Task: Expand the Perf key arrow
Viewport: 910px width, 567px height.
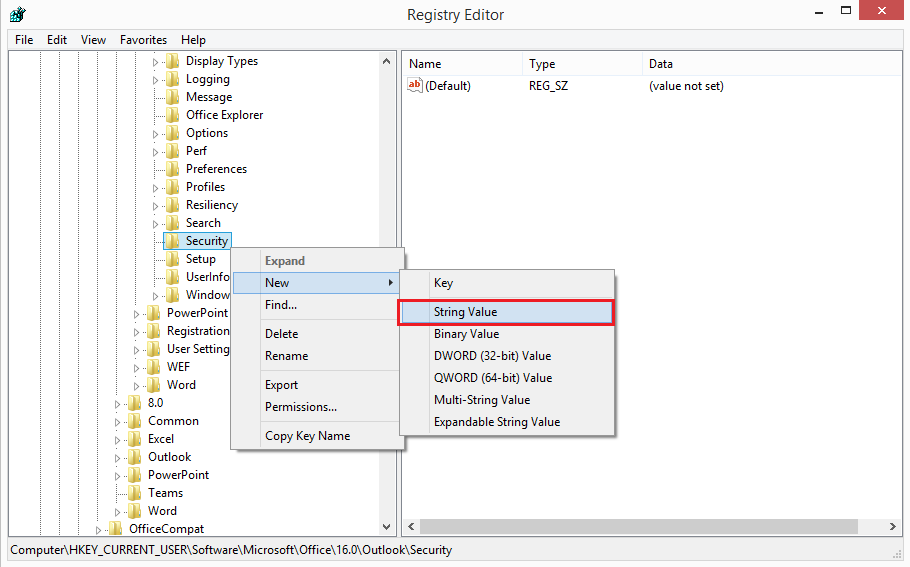Action: click(155, 152)
